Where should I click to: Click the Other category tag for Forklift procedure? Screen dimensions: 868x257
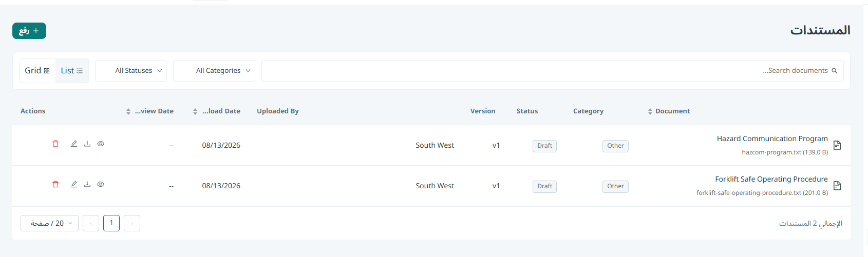click(x=615, y=186)
